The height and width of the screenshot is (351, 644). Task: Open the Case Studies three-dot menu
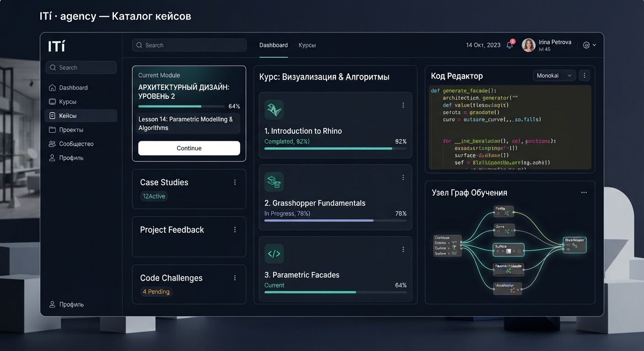click(x=235, y=182)
